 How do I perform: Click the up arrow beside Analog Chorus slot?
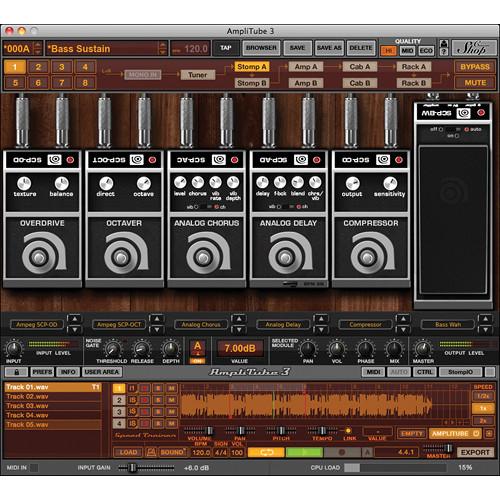(x=239, y=319)
